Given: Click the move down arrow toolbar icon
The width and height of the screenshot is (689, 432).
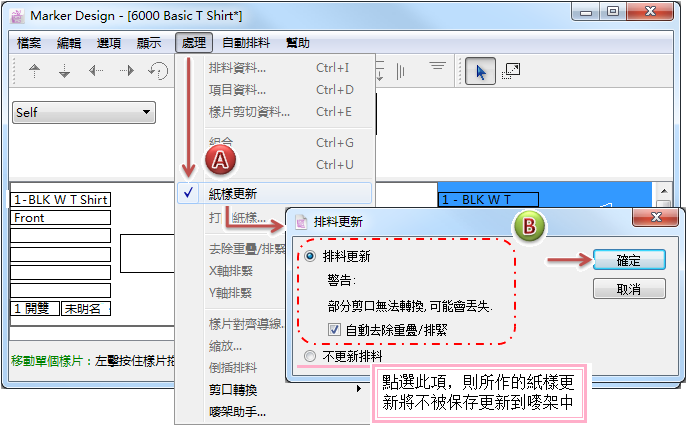Looking at the screenshot, I should [x=65, y=70].
